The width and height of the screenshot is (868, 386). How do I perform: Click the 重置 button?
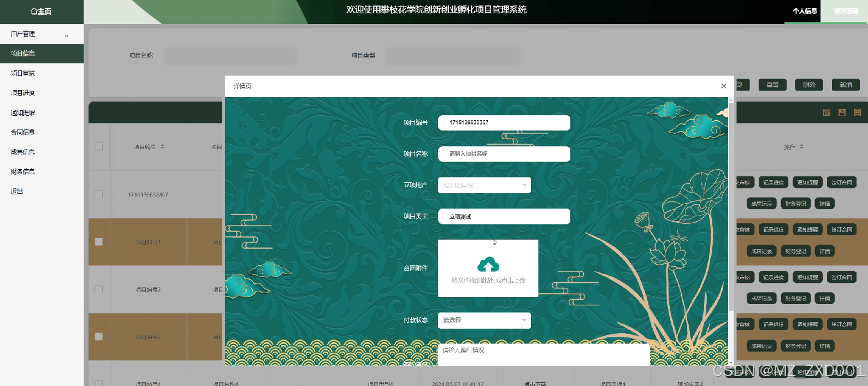click(x=772, y=85)
